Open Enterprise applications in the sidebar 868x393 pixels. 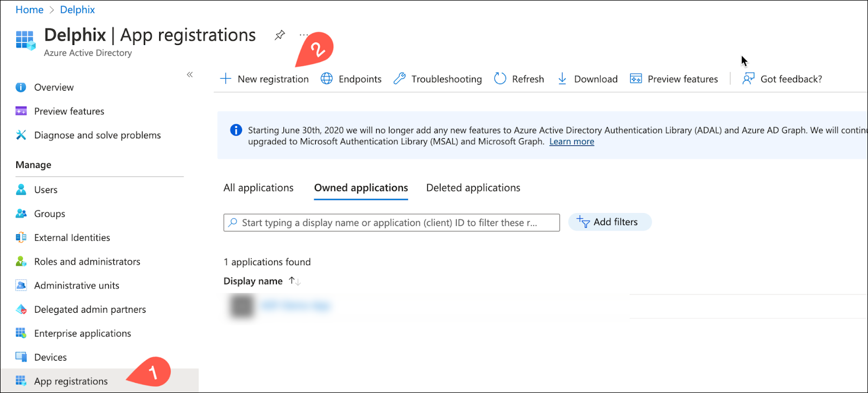(82, 333)
